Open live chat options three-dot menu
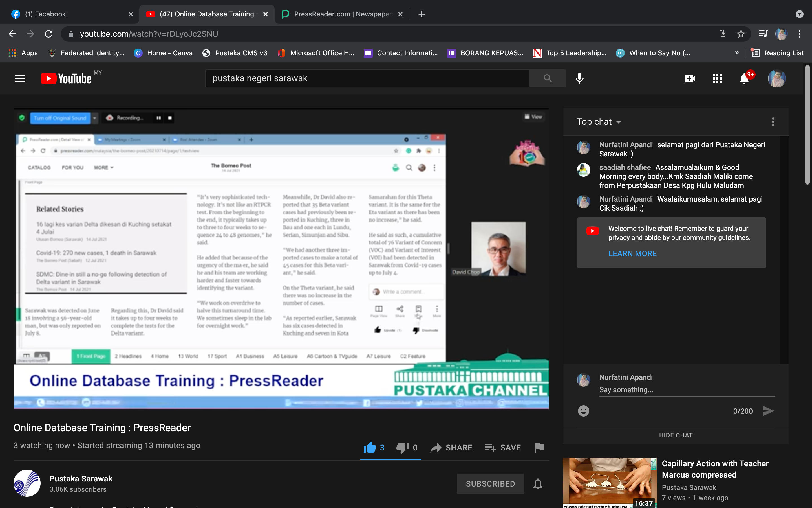The image size is (812, 508). pyautogui.click(x=773, y=122)
